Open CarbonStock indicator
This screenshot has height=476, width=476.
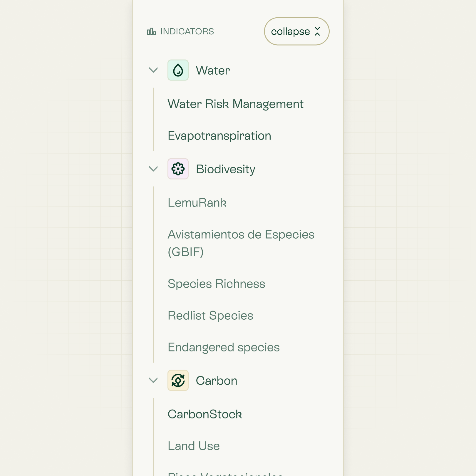[x=205, y=414]
